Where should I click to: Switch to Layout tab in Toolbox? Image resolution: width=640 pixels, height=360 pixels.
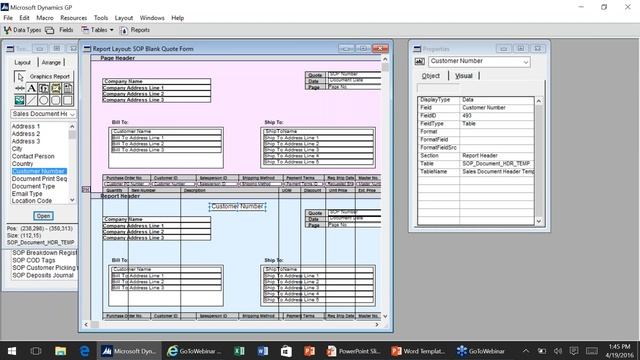22,62
